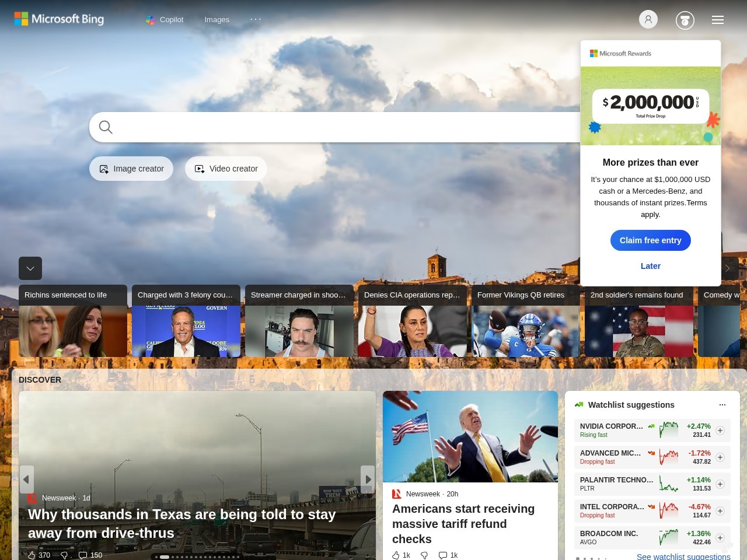
Task: Open Watchlist suggestions more options
Action: [x=722, y=405]
